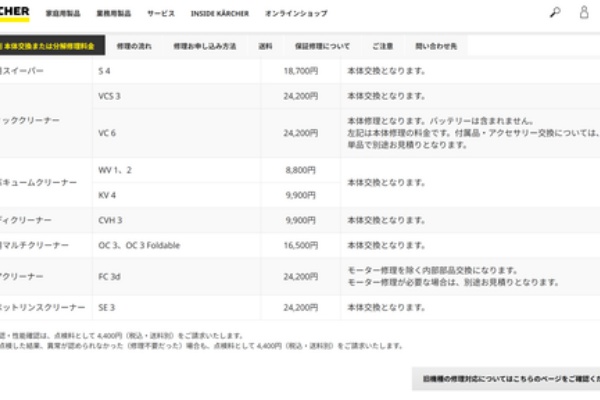
Task: Click the 24,200円 price for SE 3
Action: click(x=301, y=307)
